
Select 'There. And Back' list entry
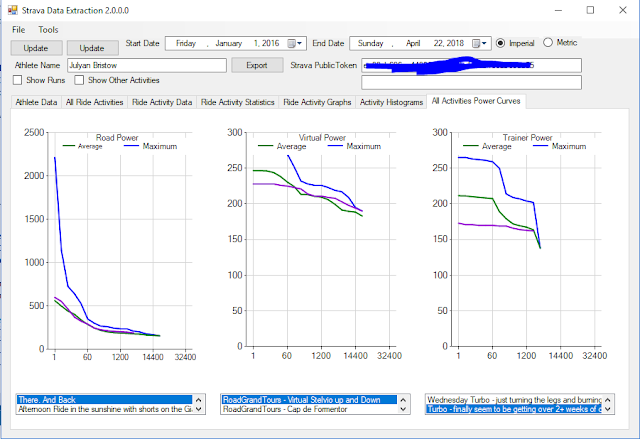pyautogui.click(x=104, y=400)
